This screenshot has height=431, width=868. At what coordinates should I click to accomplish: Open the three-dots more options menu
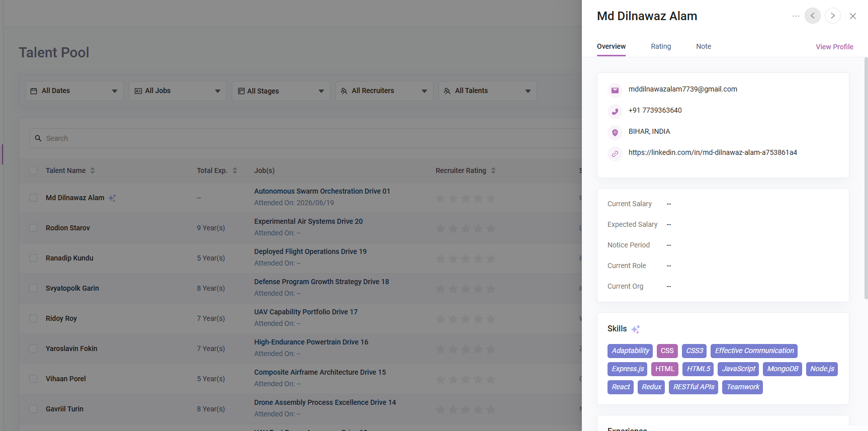click(796, 16)
